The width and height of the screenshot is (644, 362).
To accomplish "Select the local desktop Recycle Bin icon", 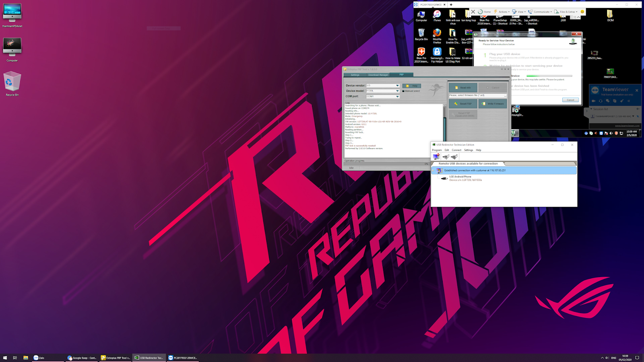I will 12,84.
